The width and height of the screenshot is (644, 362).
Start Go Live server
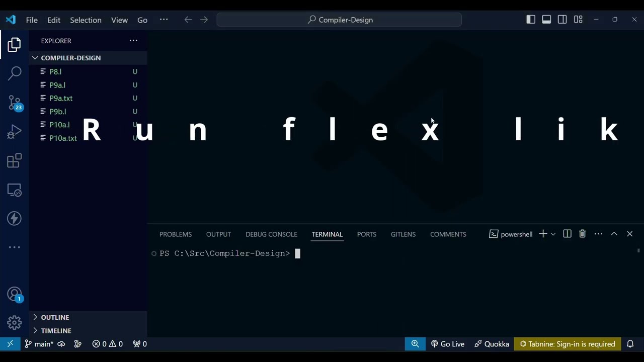click(x=447, y=344)
